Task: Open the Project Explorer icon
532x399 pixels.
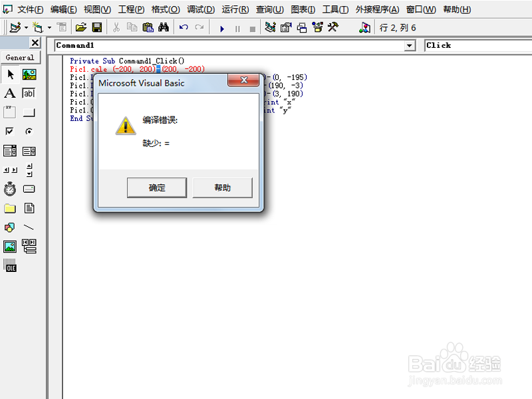Action: tap(271, 27)
